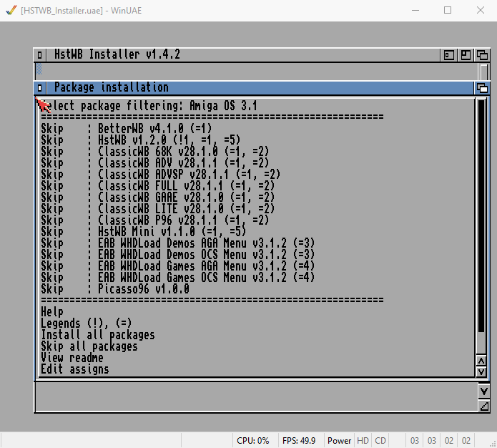Open Legends (!), (=) explanation
497x448 pixels.
point(87,323)
